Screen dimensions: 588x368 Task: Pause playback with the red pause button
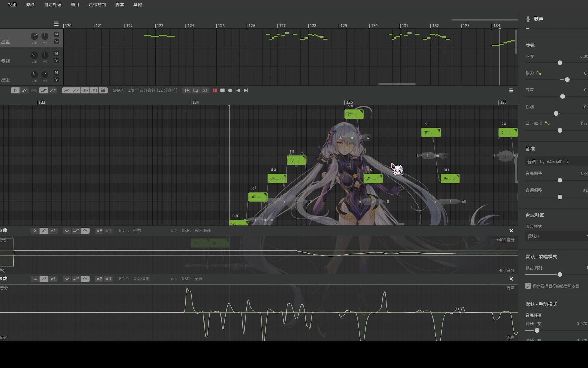215,90
